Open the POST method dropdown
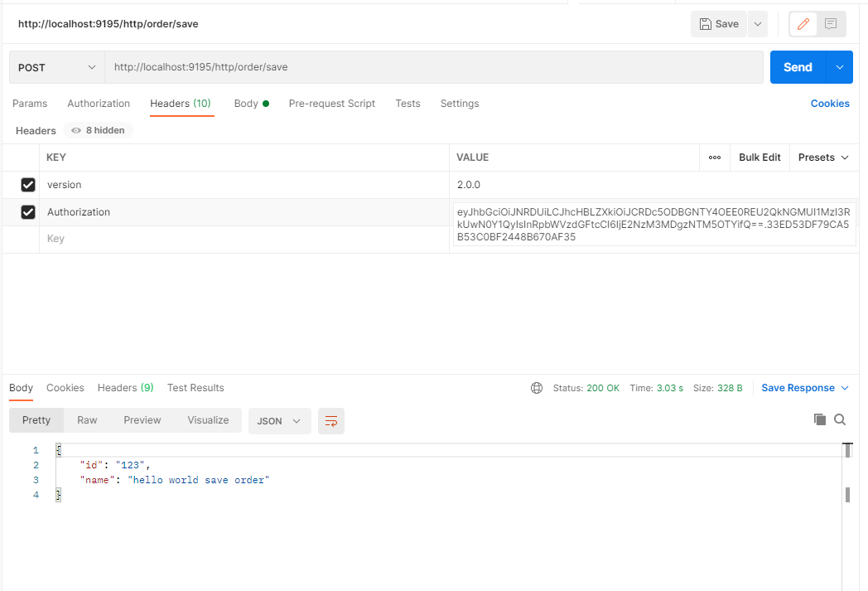The image size is (868, 591). point(56,67)
